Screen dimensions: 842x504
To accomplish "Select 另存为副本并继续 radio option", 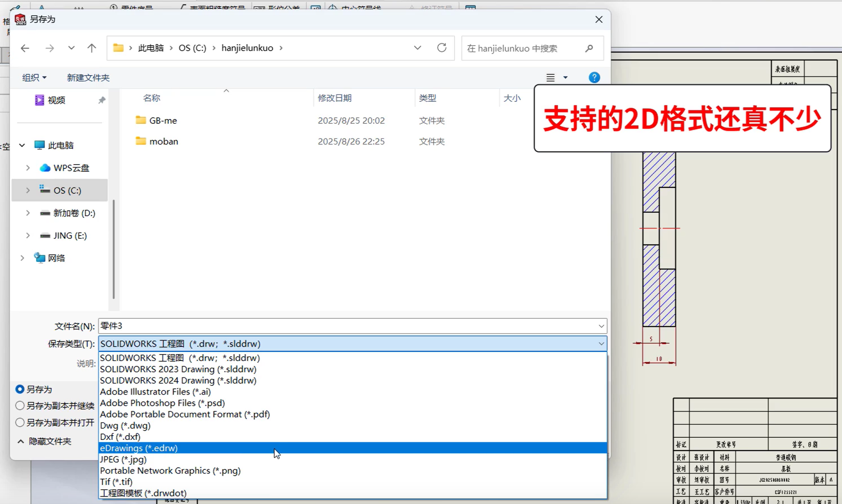I will tap(20, 406).
